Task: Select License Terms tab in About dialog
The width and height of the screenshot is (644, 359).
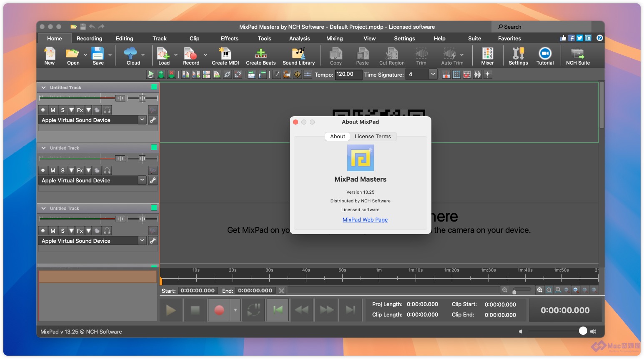Action: point(373,136)
